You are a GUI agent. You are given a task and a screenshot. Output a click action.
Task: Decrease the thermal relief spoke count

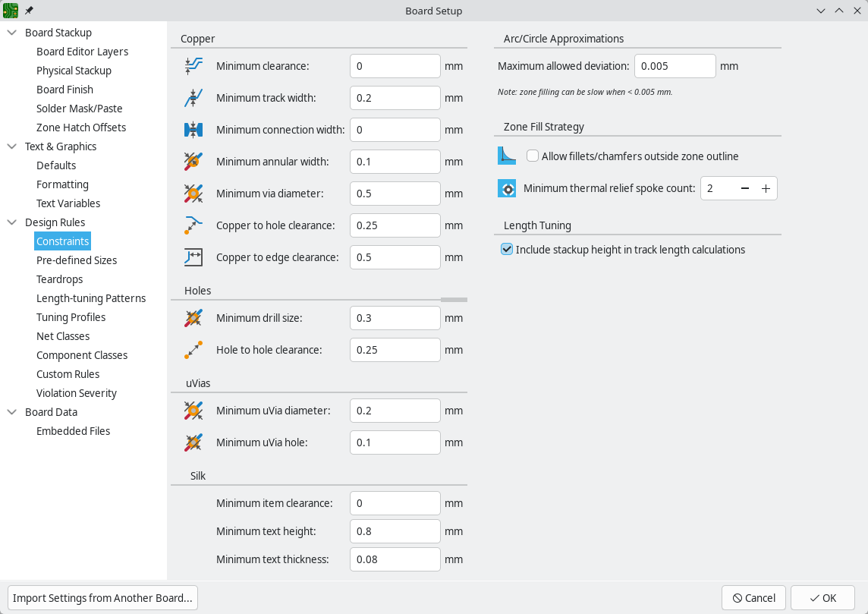[x=745, y=188]
